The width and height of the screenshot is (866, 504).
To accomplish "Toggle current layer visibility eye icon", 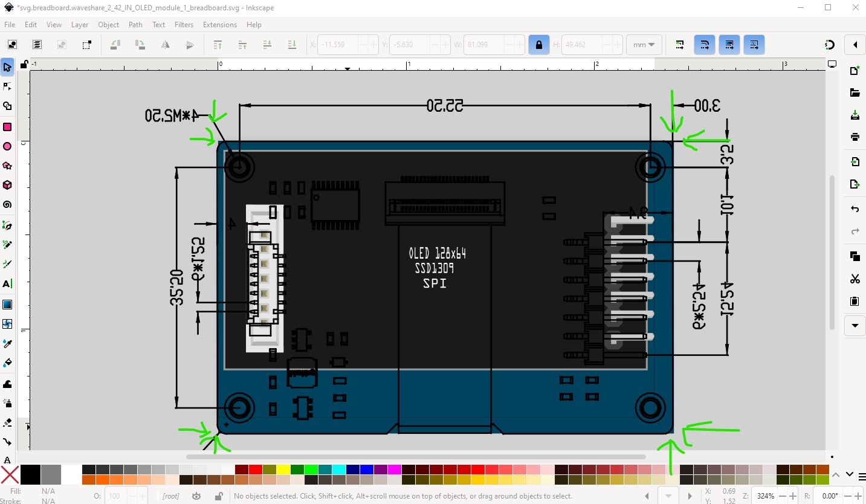I will [x=196, y=496].
